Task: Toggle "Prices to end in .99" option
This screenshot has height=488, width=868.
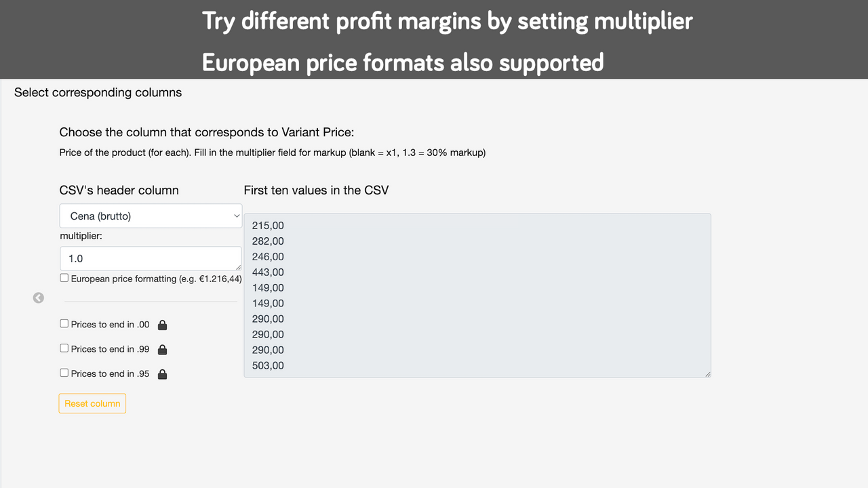Action: [64, 348]
